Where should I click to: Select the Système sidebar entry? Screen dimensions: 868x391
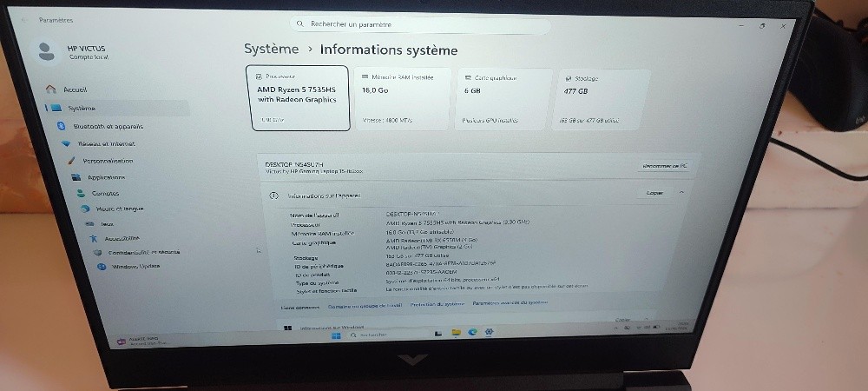point(116,108)
